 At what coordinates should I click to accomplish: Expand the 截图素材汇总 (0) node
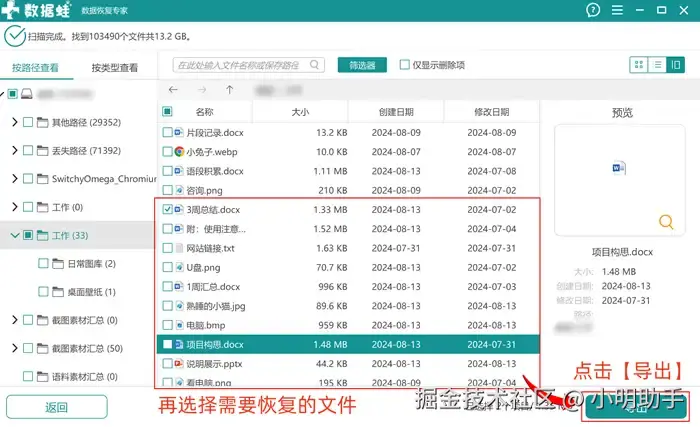pos(15,320)
